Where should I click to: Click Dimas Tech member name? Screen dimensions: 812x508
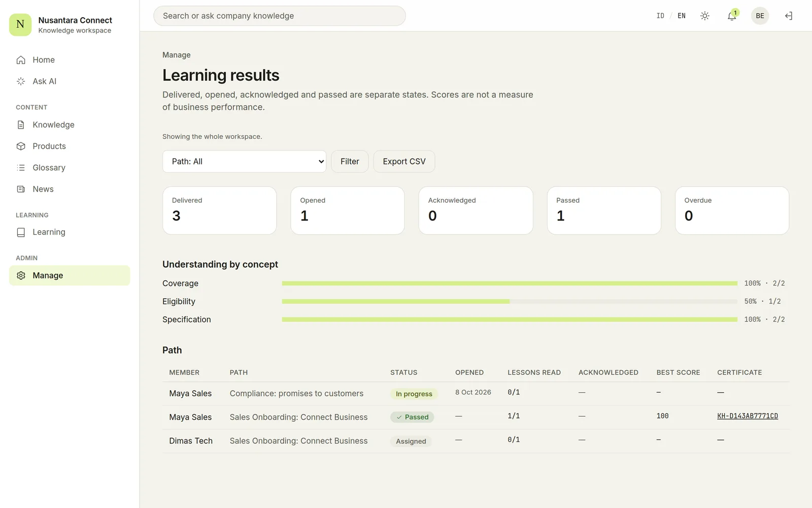coord(191,441)
